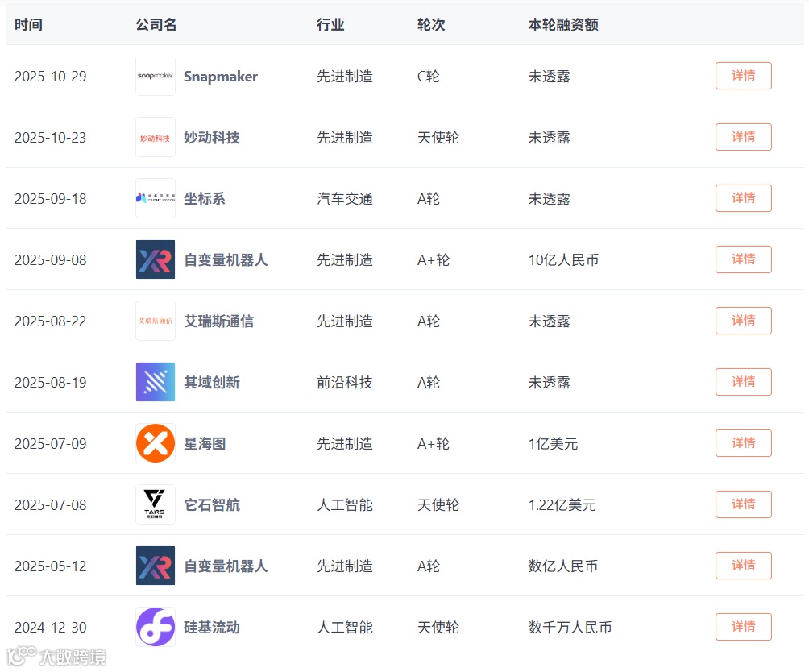The image size is (809, 672).
Task: Click the 数亿人民币 funding amount
Action: pos(563,566)
